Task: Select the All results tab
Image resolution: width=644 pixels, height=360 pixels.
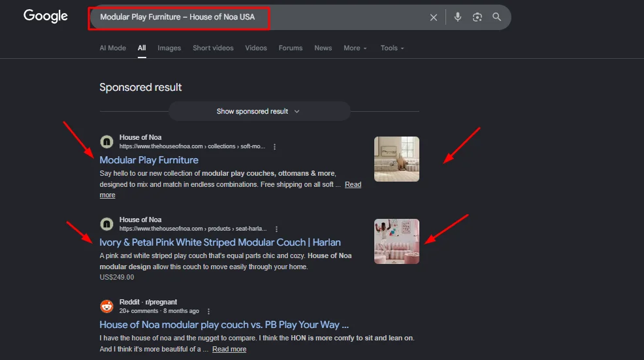Action: coord(142,48)
